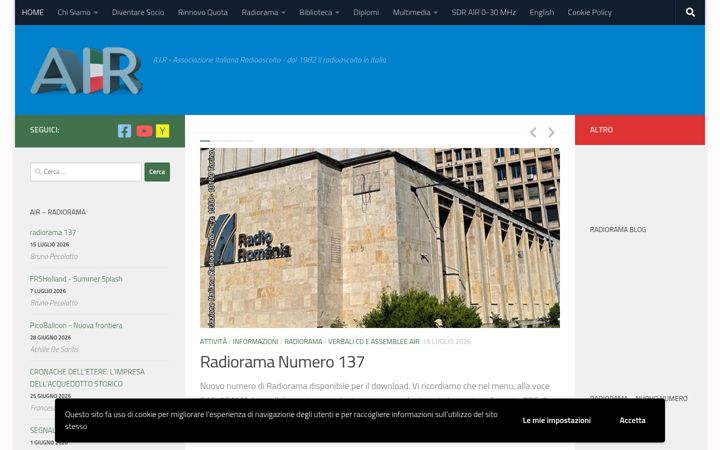Open Rinnovo Quota menu item
720x450 pixels.
tap(202, 12)
